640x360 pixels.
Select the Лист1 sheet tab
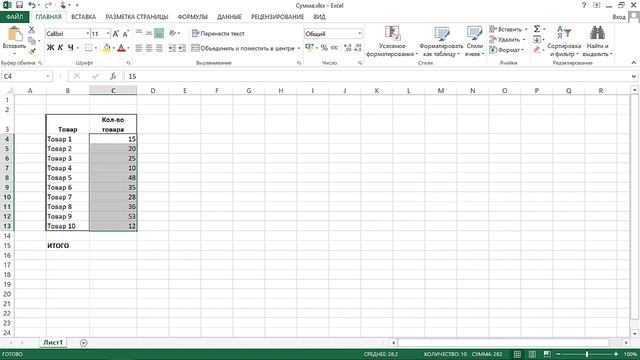pyautogui.click(x=53, y=342)
